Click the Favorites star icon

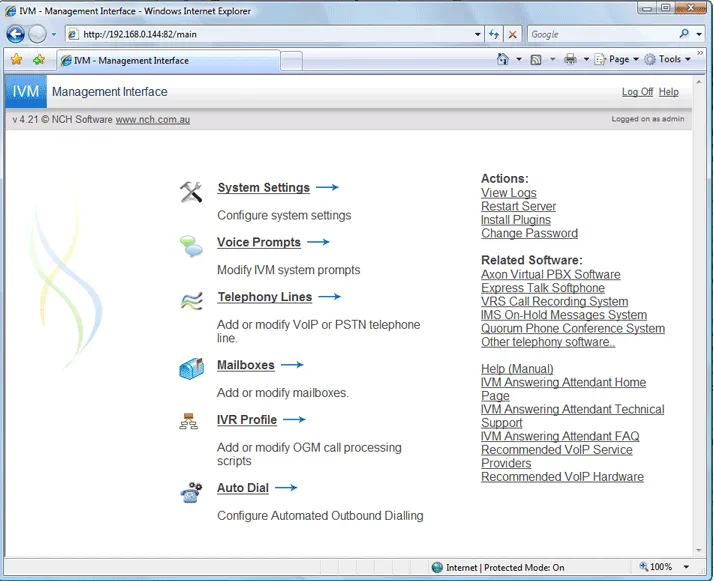pyautogui.click(x=16, y=60)
